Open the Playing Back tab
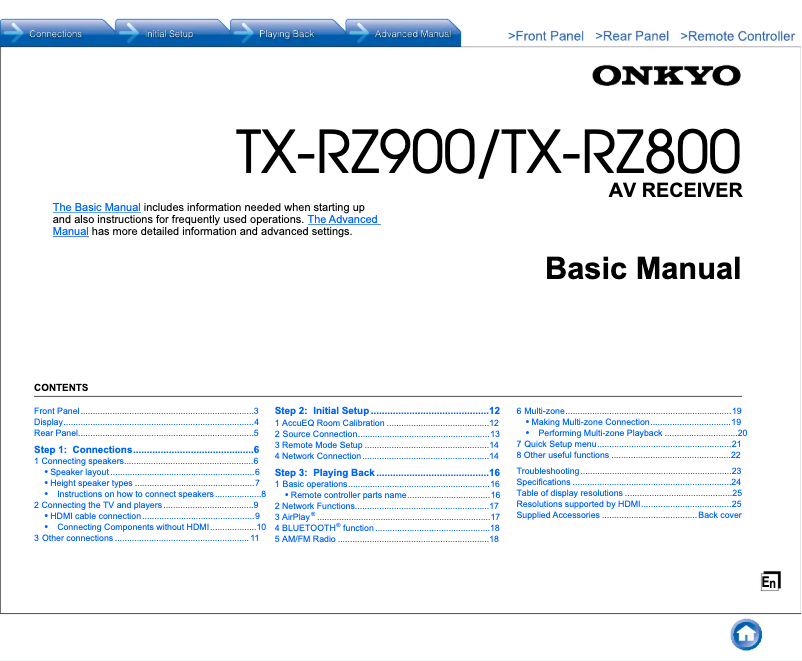This screenshot has width=802, height=661. click(287, 31)
